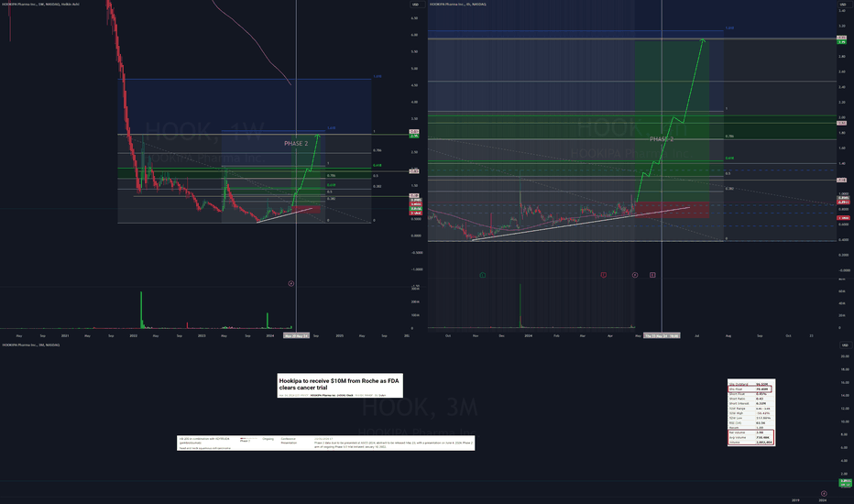Click the green last price label on the 3M chart
This screenshot has height=504, width=854.
click(x=845, y=483)
